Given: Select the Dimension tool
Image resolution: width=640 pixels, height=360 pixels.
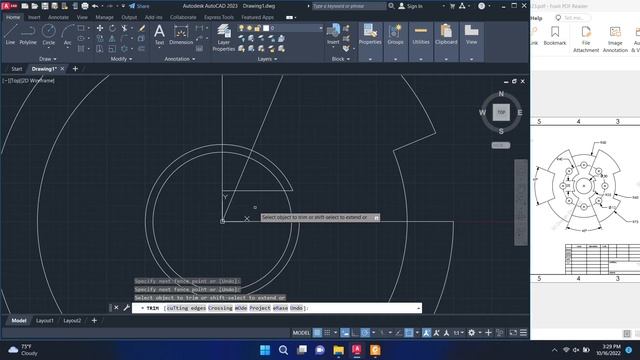Looking at the screenshot, I should 181,34.
